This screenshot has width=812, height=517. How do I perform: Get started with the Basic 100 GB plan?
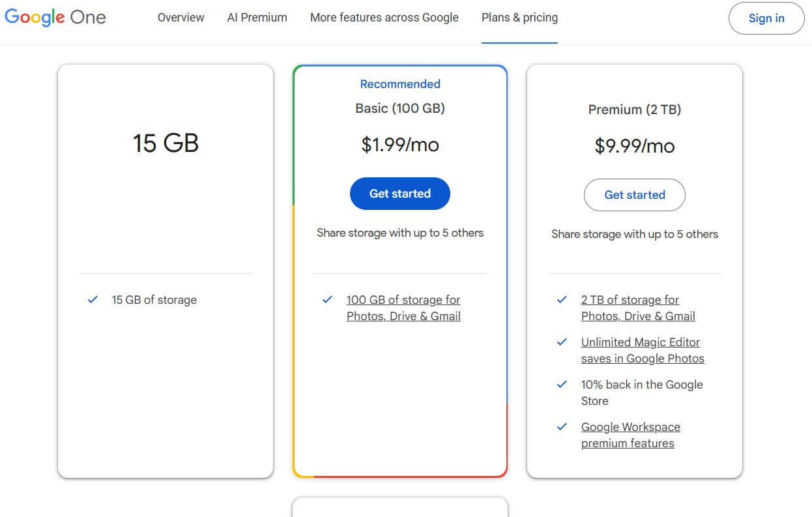click(x=399, y=193)
